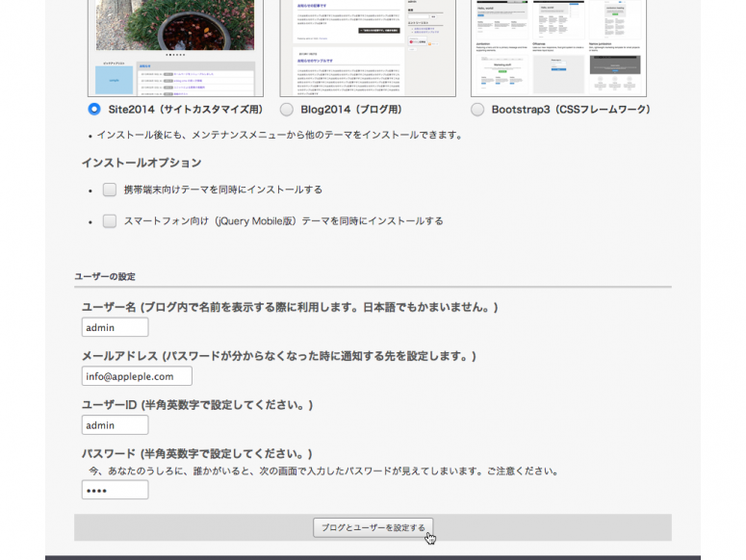
Task: Click the メールアドレス field containing info@appleple.com
Action: point(137,376)
